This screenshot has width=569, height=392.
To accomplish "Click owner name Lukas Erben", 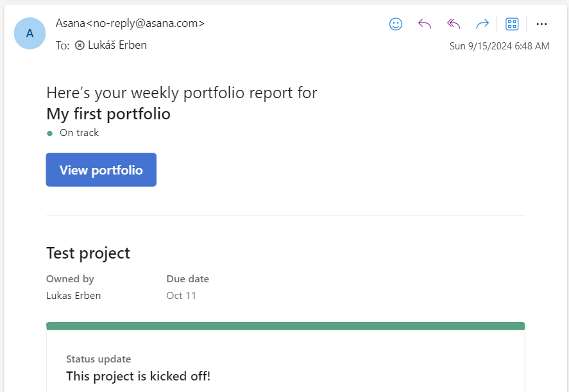I will pos(73,295).
